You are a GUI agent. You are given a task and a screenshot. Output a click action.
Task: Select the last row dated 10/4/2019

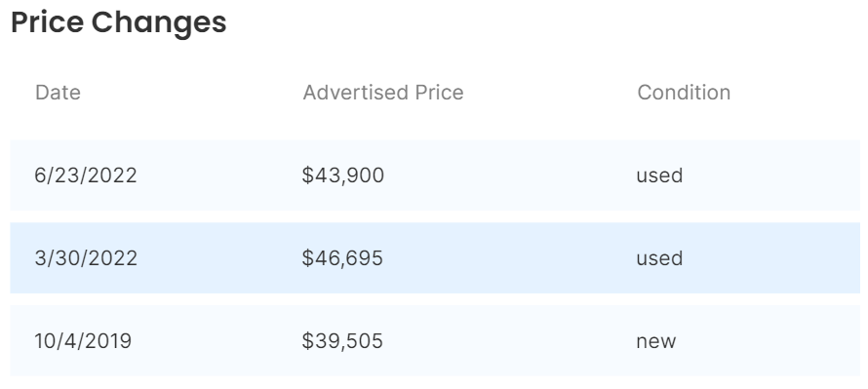tap(435, 341)
